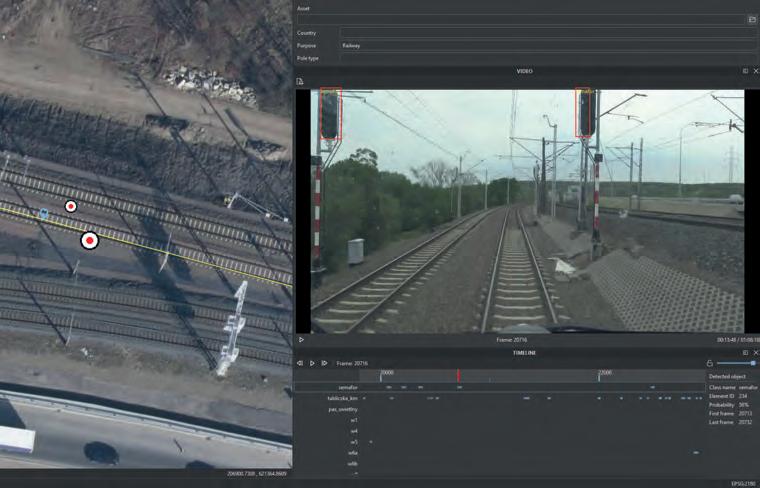
Task: Click the Asset folder browse icon
Action: [752, 19]
